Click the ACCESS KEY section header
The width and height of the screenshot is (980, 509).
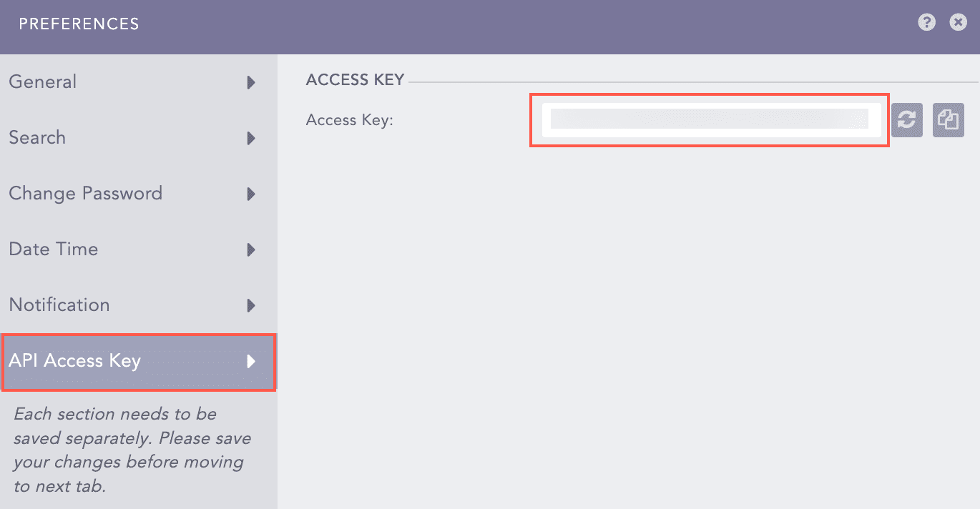(x=355, y=79)
